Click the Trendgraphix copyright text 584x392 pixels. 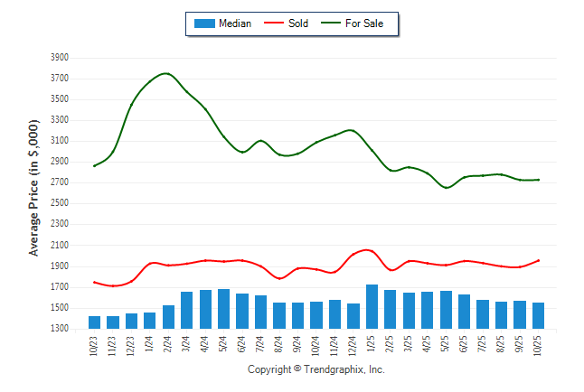(x=316, y=369)
